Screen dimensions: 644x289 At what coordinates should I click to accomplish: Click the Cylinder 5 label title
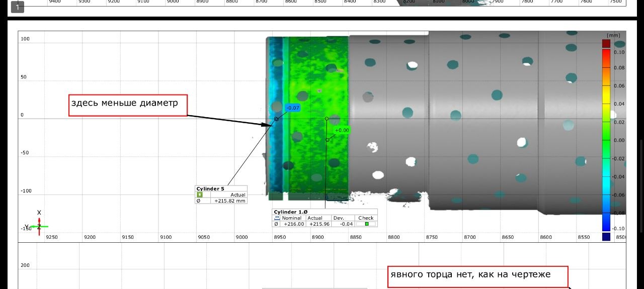tap(210, 189)
